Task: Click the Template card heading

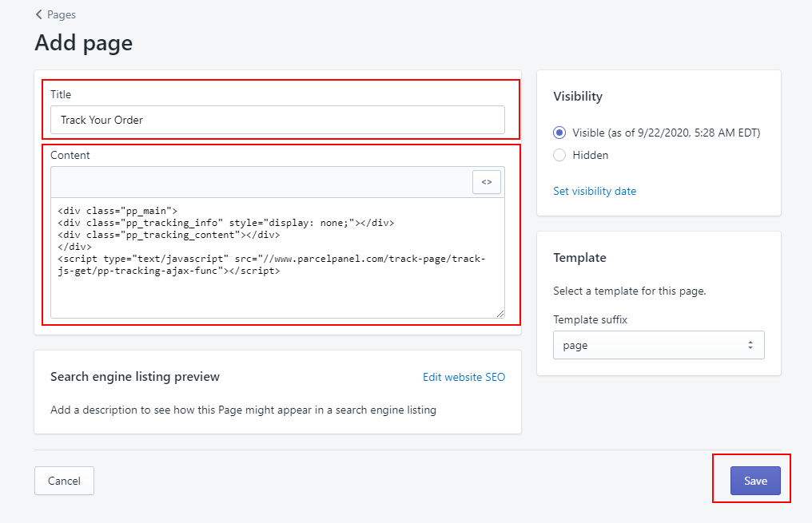Action: click(579, 258)
